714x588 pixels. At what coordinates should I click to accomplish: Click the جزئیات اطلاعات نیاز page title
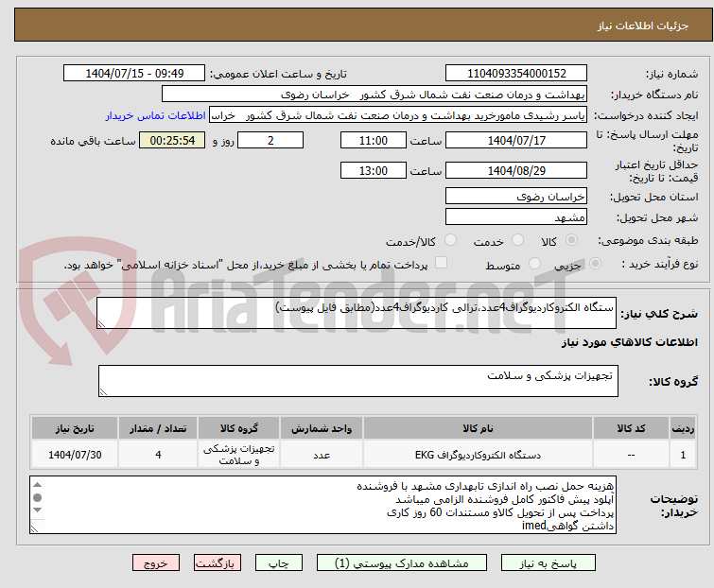(642, 26)
